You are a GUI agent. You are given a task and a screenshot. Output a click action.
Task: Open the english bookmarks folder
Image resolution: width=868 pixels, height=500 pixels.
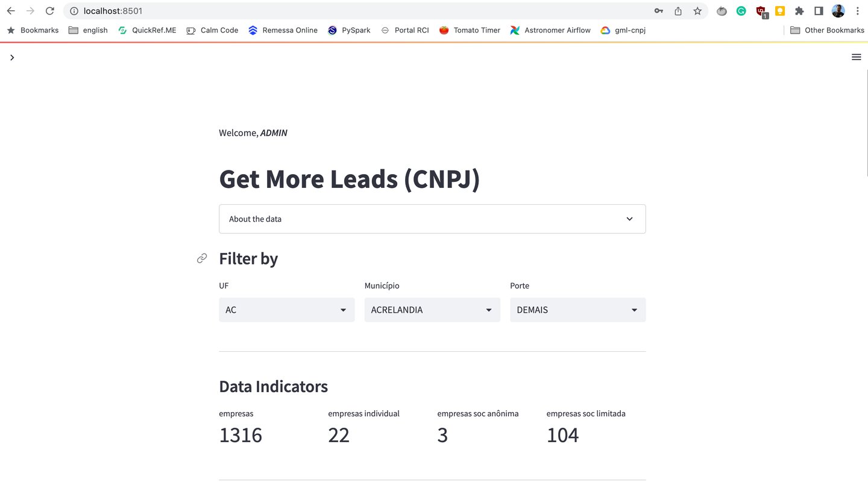(88, 30)
